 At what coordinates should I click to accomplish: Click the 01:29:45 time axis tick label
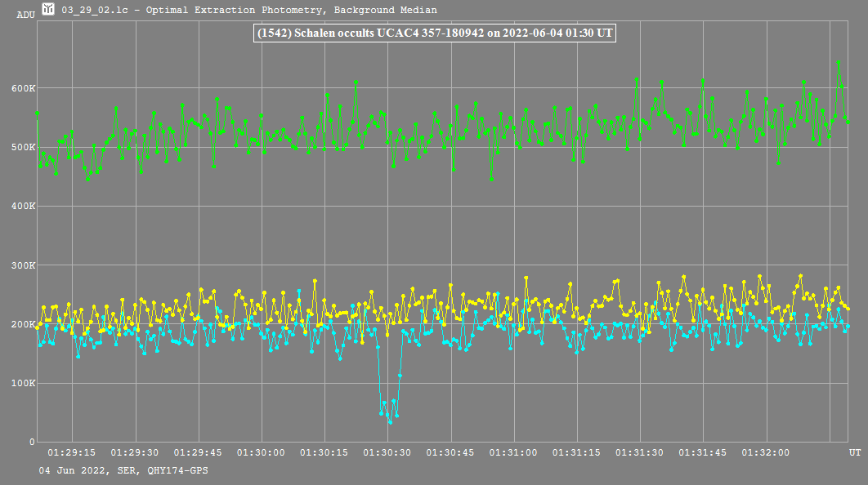point(199,452)
